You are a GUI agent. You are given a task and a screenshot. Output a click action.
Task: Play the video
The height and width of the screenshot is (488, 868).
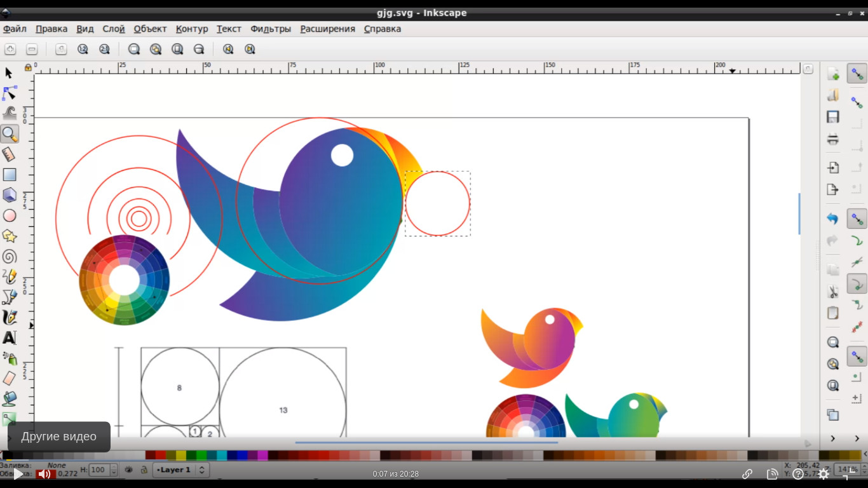(18, 474)
